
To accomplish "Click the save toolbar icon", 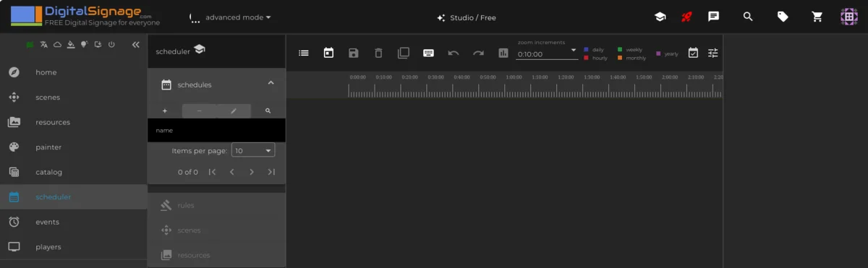I will [354, 53].
